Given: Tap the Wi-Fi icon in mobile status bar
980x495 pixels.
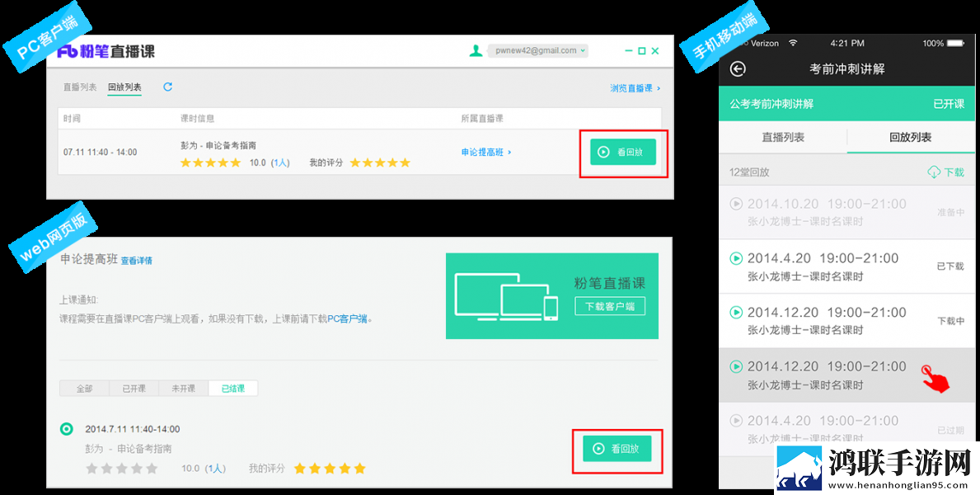Looking at the screenshot, I should coord(793,43).
